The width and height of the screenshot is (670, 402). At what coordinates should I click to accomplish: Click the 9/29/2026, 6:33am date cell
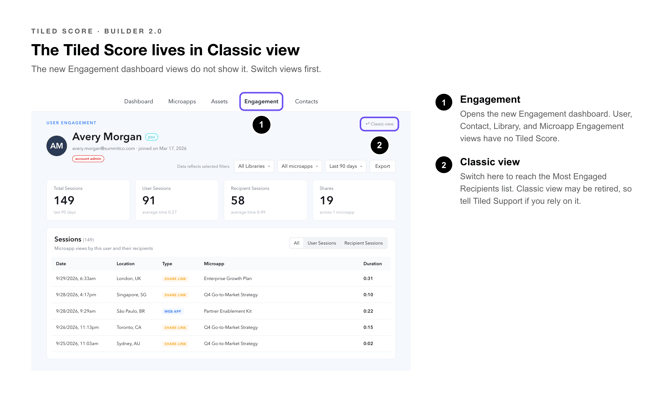pos(76,279)
